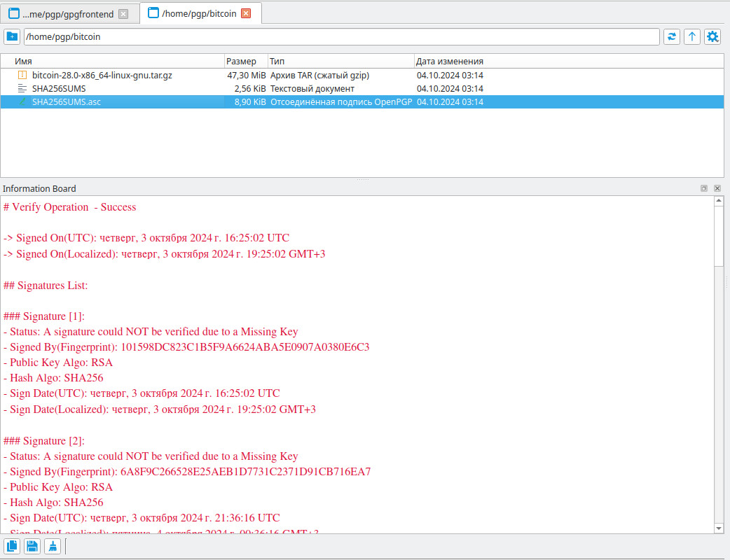Close the Information Board panel
This screenshot has width=730, height=560.
pyautogui.click(x=717, y=188)
